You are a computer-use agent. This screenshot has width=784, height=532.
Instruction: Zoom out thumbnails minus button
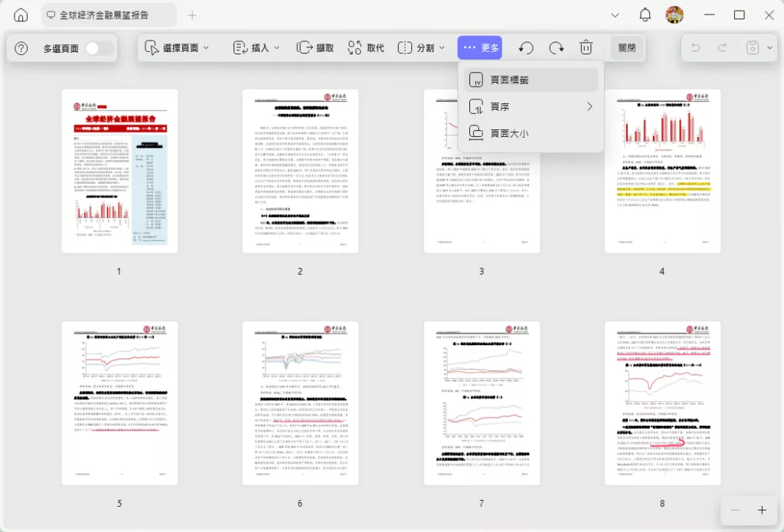tap(735, 510)
